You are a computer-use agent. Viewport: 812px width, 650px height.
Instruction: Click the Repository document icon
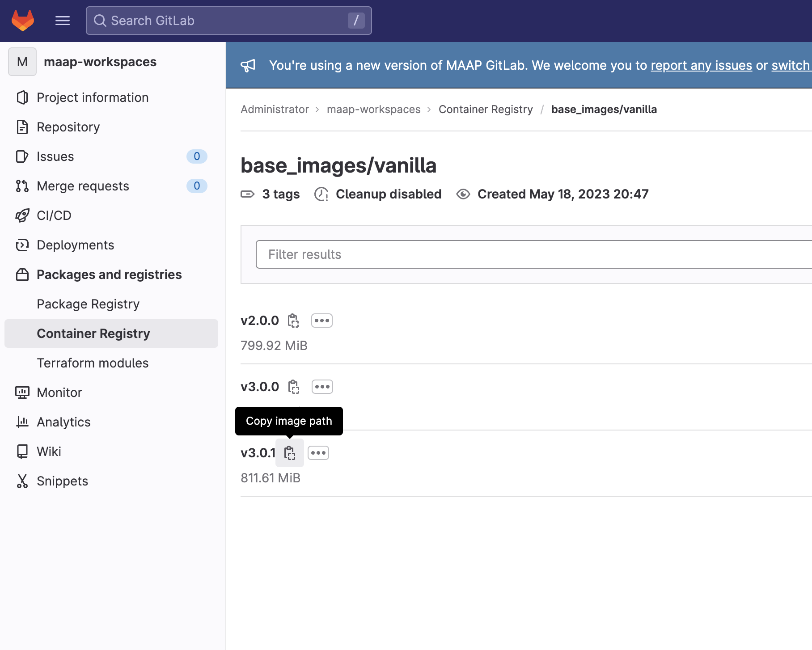coord(22,127)
